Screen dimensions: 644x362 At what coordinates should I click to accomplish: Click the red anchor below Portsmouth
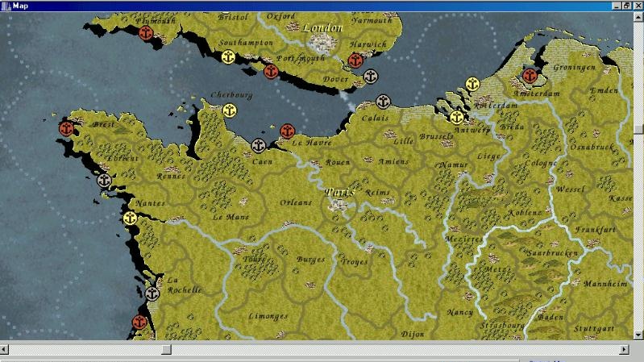tap(271, 71)
